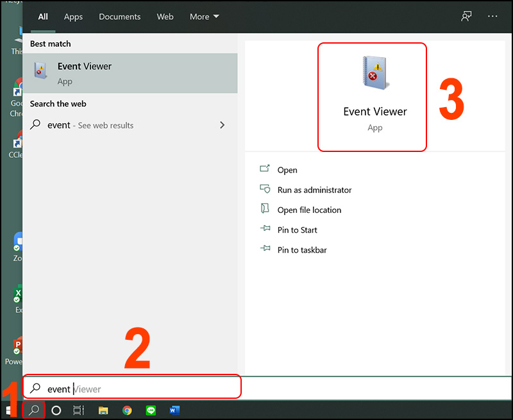Choose Run as administrator
513x420 pixels.
[x=314, y=190]
